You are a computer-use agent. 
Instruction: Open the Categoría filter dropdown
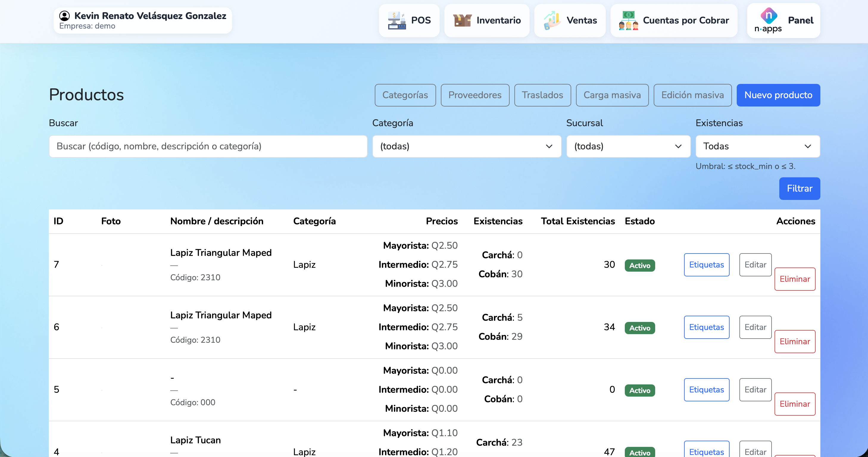tap(466, 146)
